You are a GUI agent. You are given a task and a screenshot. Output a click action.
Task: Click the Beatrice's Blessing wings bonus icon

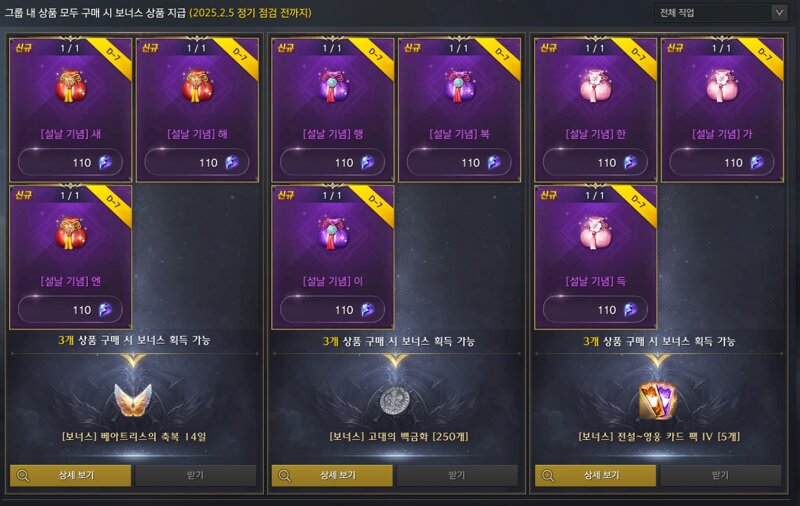pyautogui.click(x=133, y=399)
